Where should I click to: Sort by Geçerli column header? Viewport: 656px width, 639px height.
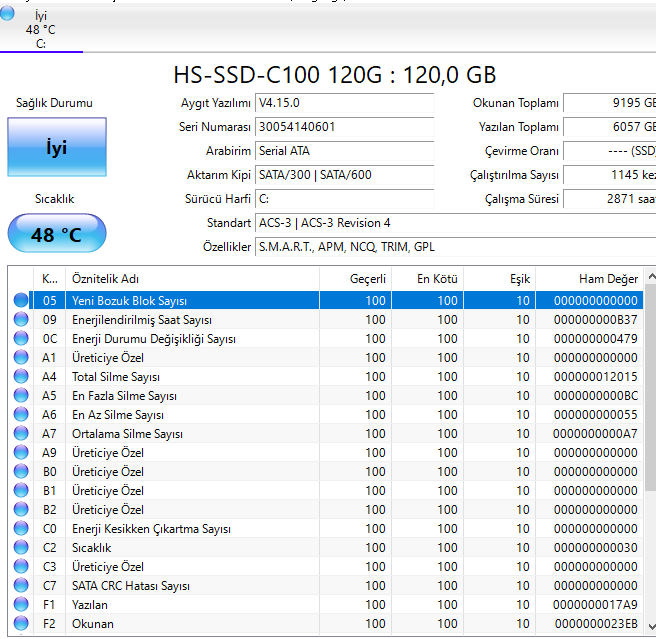(356, 279)
